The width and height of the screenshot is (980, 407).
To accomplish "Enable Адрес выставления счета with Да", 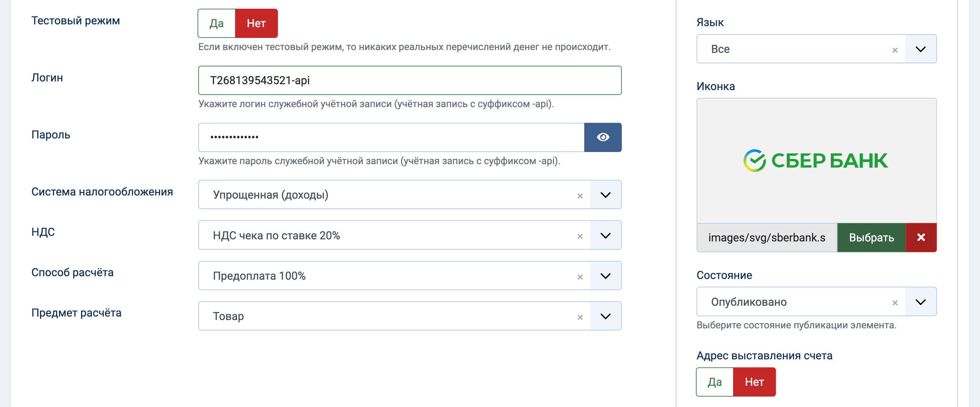I will (x=714, y=382).
